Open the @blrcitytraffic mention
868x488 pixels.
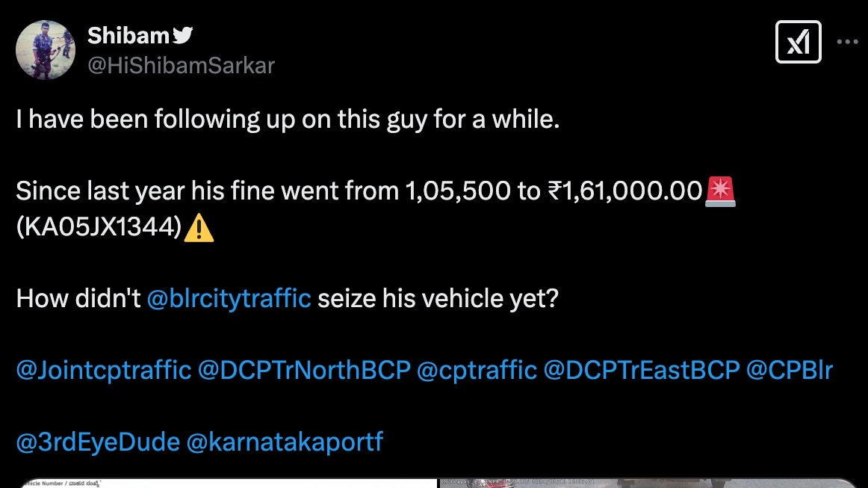pos(229,299)
